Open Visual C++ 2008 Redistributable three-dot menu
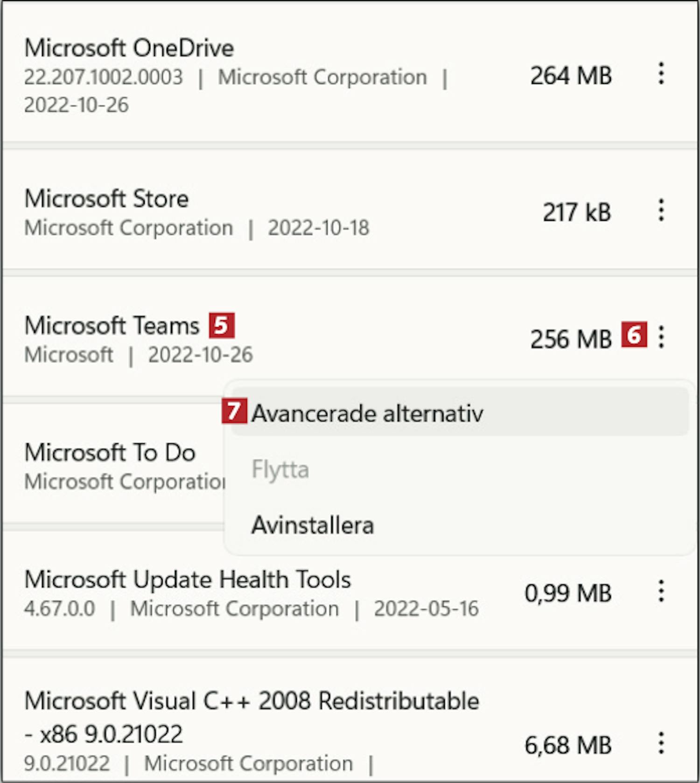 click(661, 742)
